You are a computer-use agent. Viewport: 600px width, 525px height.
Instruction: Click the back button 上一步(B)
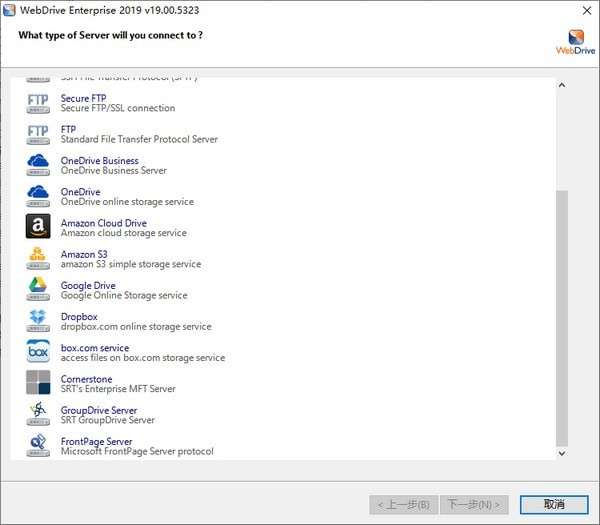click(404, 505)
